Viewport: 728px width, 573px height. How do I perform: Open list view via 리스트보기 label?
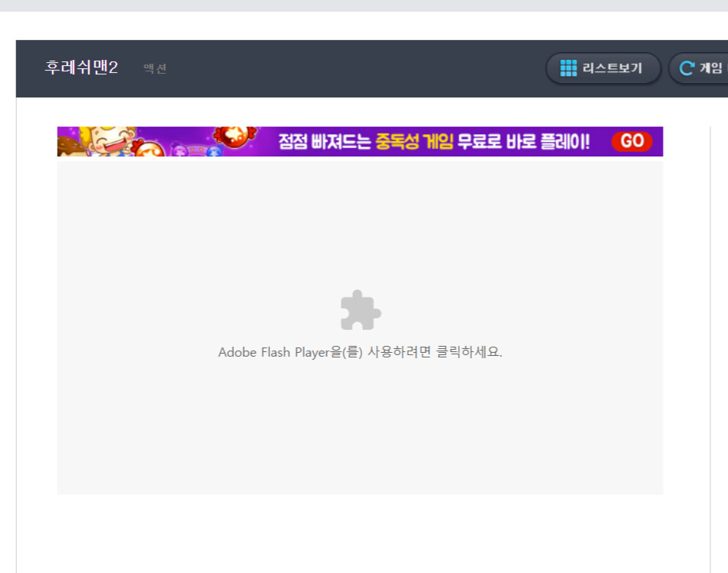coord(611,68)
